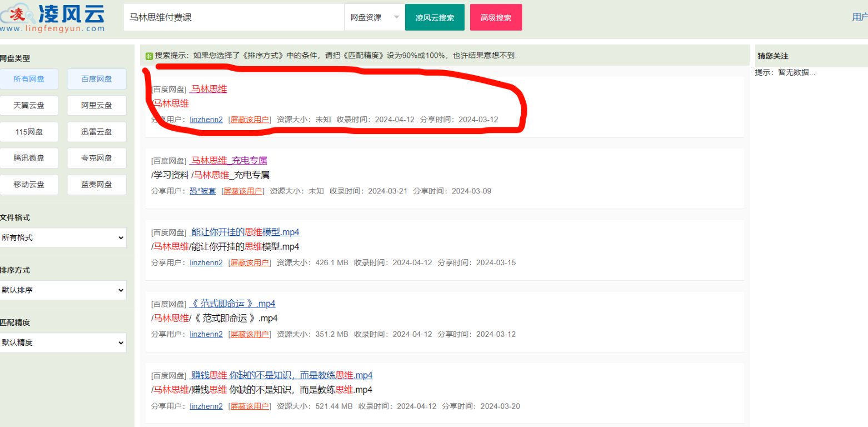This screenshot has width=868, height=427.
Task: Click inside the 马林思维付费课 search input
Action: point(233,17)
